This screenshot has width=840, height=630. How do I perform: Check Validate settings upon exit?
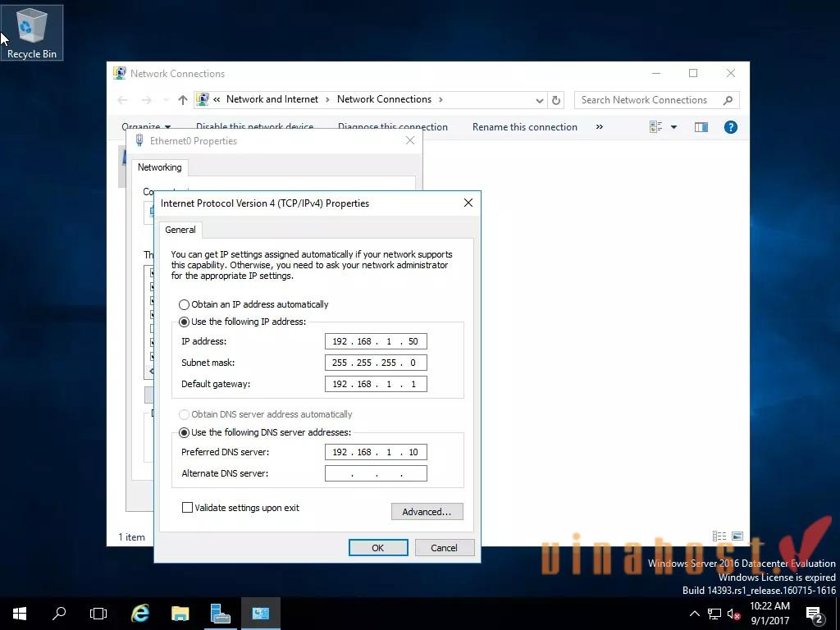pyautogui.click(x=240, y=508)
